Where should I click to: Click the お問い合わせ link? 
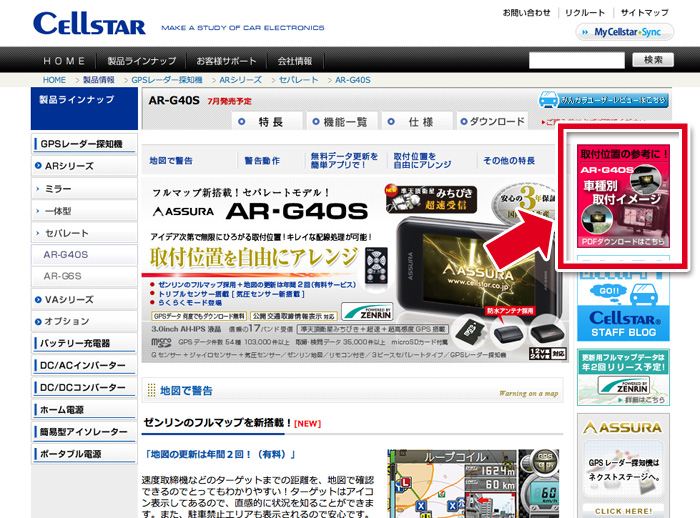pos(527,13)
